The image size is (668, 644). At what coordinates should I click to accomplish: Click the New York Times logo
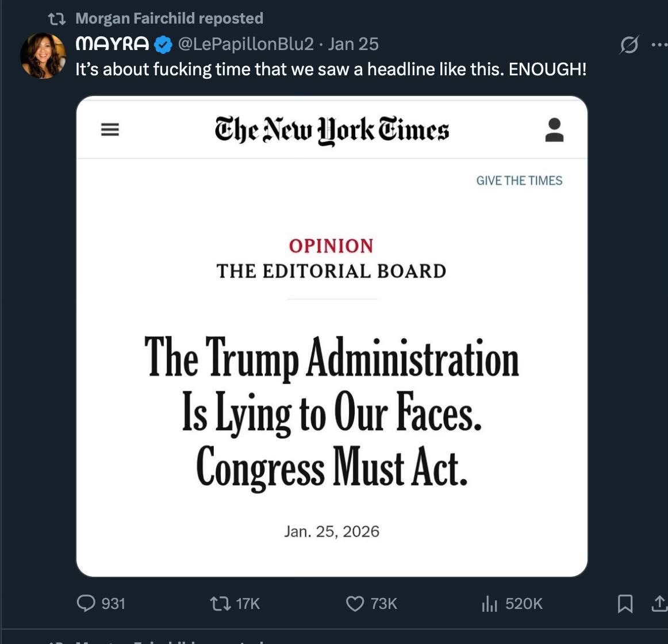[x=332, y=129]
